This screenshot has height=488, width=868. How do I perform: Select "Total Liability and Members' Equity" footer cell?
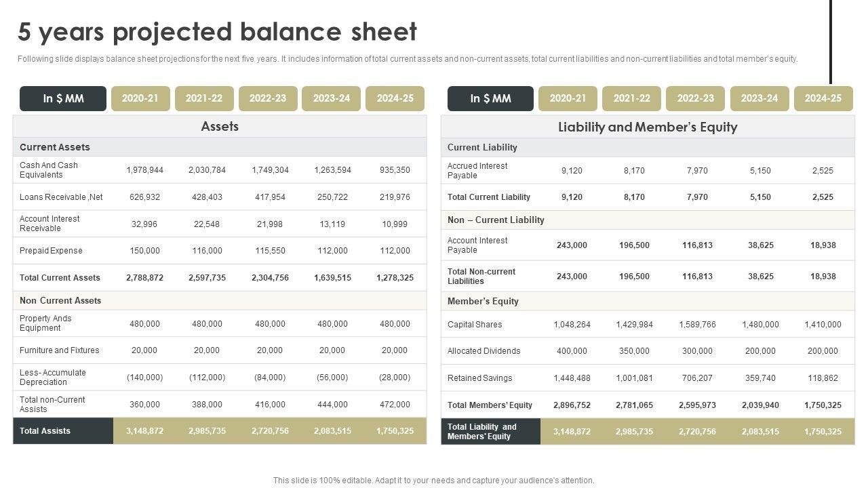pos(491,432)
